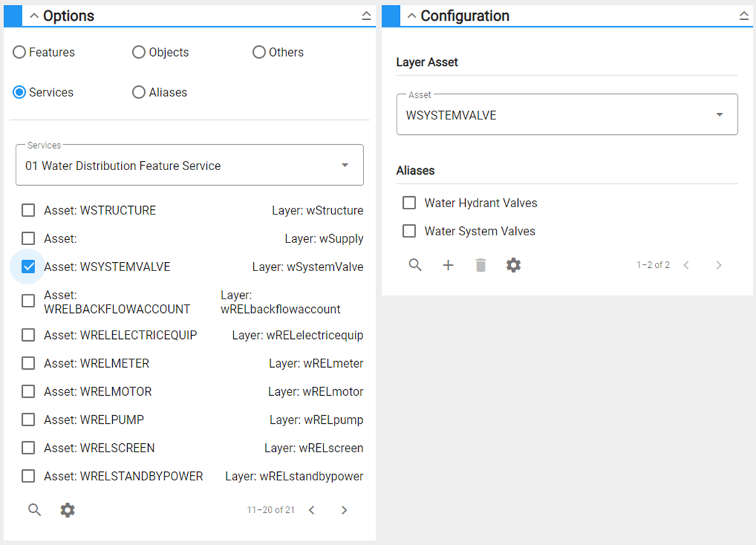Add a new alias with the plus icon
Viewport: 756px width, 545px height.
point(447,265)
